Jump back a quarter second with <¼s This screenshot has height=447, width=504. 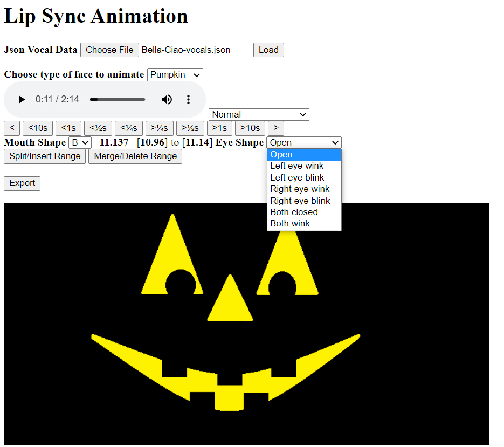click(128, 128)
